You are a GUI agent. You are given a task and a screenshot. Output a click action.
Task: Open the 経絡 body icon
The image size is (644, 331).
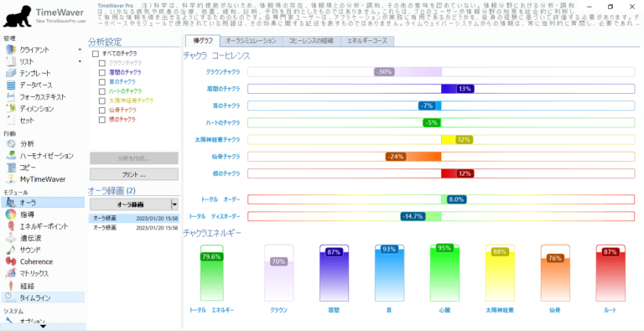tap(11, 286)
